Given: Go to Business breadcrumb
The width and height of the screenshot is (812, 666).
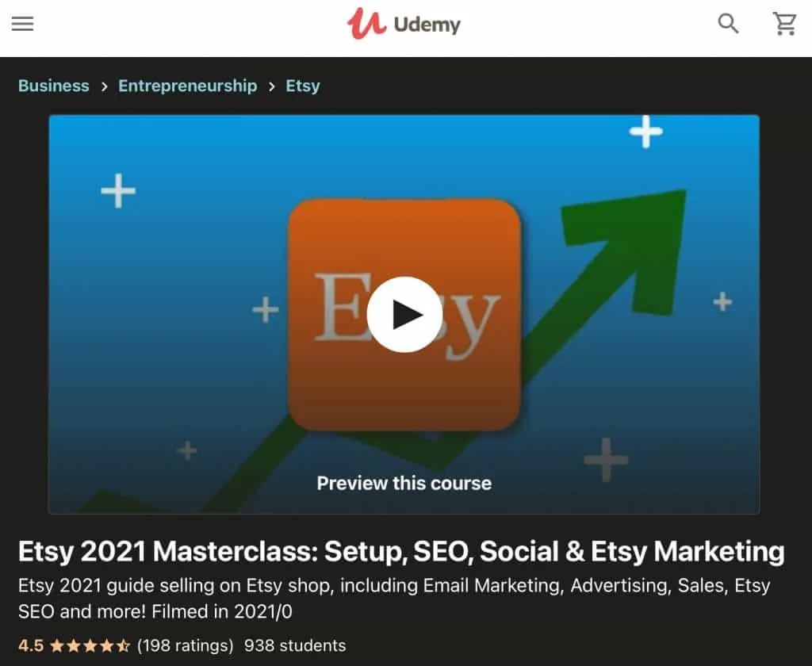Looking at the screenshot, I should click(54, 86).
